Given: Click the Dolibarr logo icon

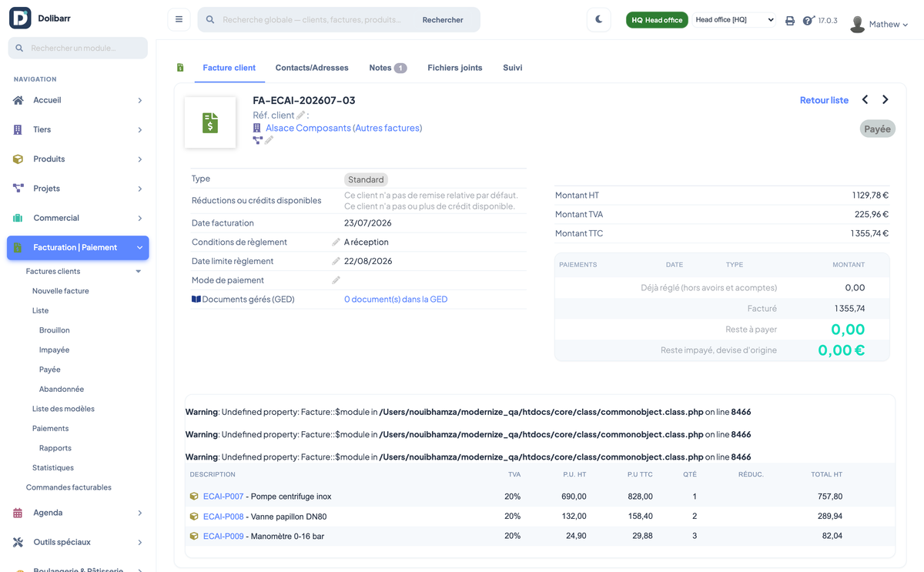Looking at the screenshot, I should click(x=20, y=18).
